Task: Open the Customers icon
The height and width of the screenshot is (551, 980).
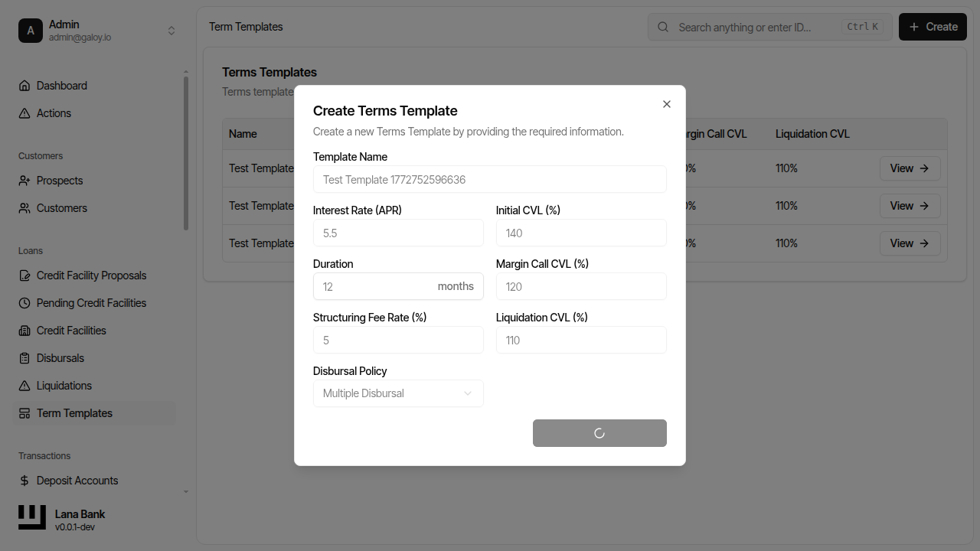Action: point(24,207)
